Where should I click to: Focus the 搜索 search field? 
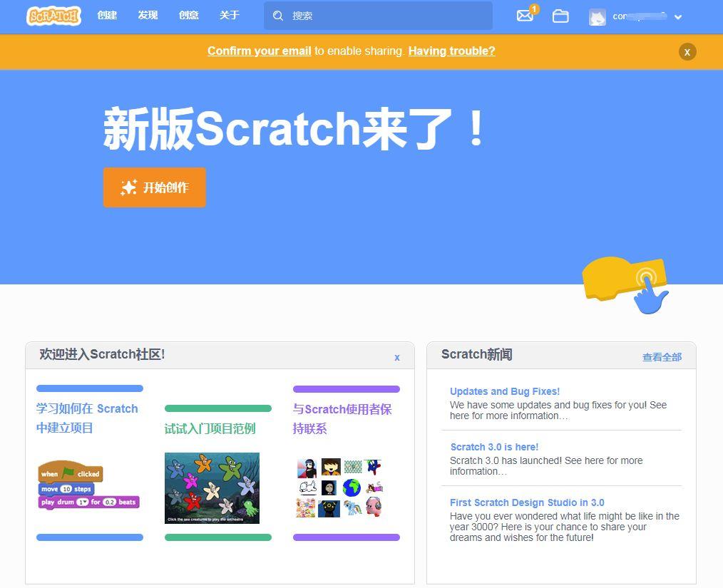378,16
